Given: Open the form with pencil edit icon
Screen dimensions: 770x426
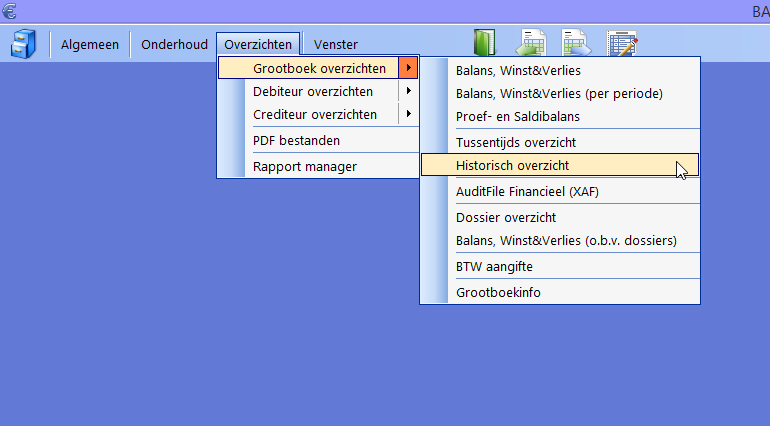Looking at the screenshot, I should click(x=622, y=43).
